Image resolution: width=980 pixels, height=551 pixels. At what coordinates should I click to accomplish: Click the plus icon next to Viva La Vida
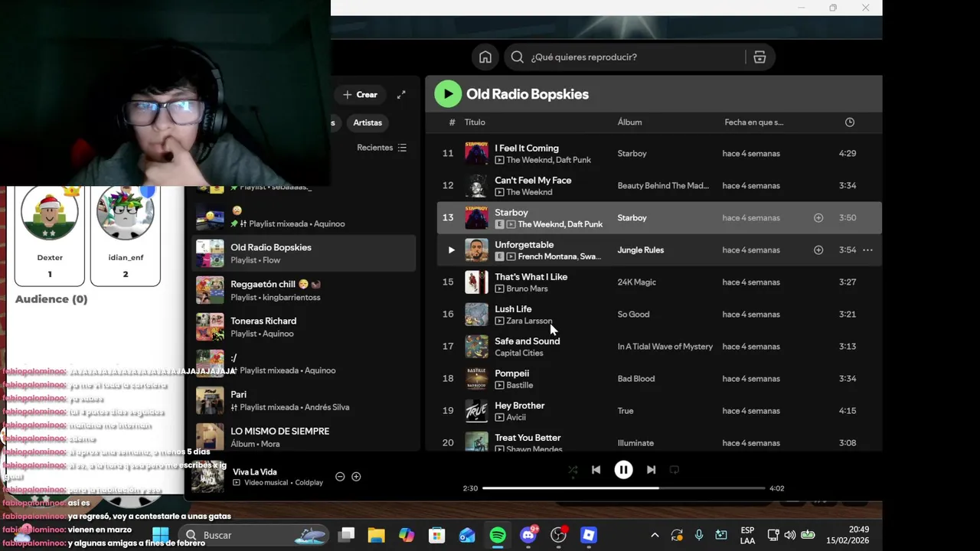(356, 477)
